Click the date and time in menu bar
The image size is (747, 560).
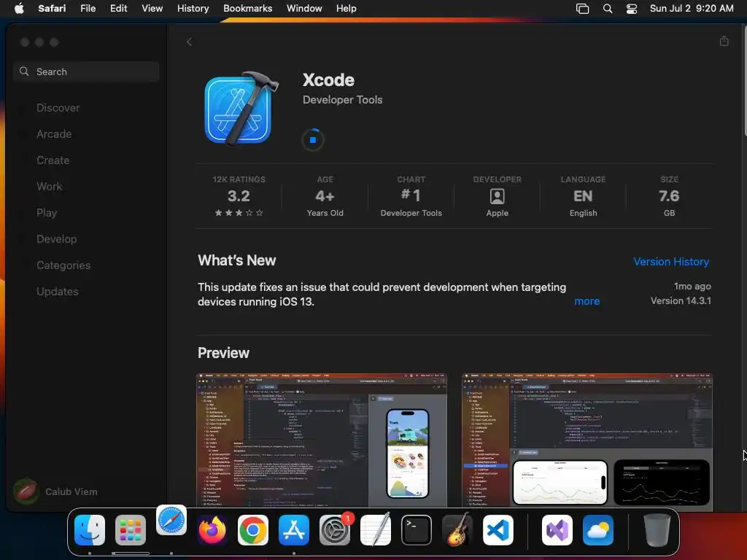coord(692,8)
